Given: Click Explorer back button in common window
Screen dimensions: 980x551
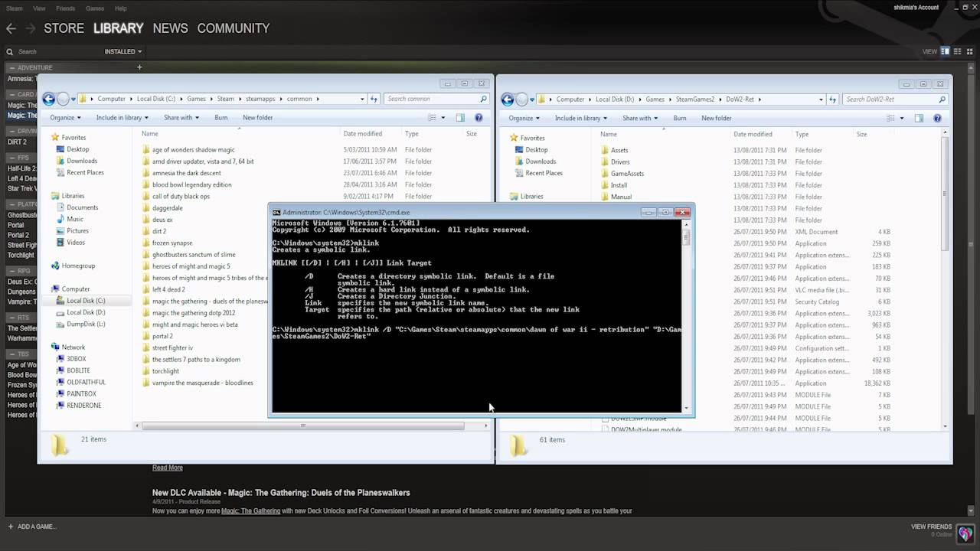Looking at the screenshot, I should pyautogui.click(x=49, y=99).
